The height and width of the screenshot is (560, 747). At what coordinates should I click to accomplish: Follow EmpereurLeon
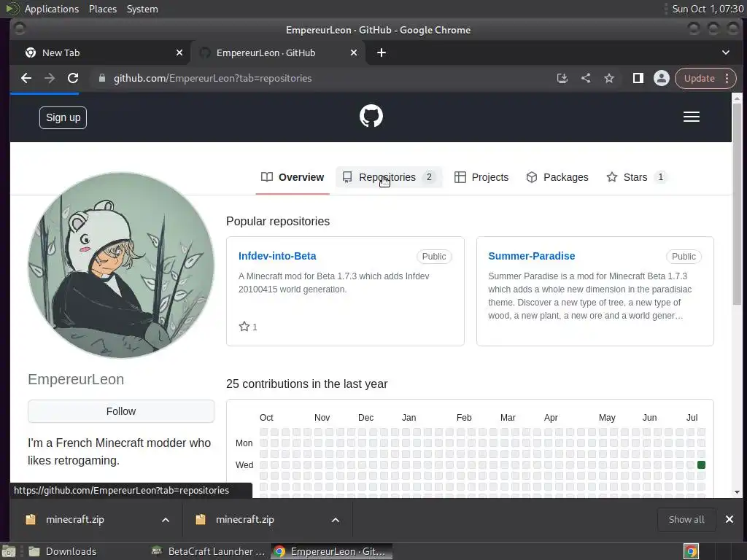click(x=121, y=411)
